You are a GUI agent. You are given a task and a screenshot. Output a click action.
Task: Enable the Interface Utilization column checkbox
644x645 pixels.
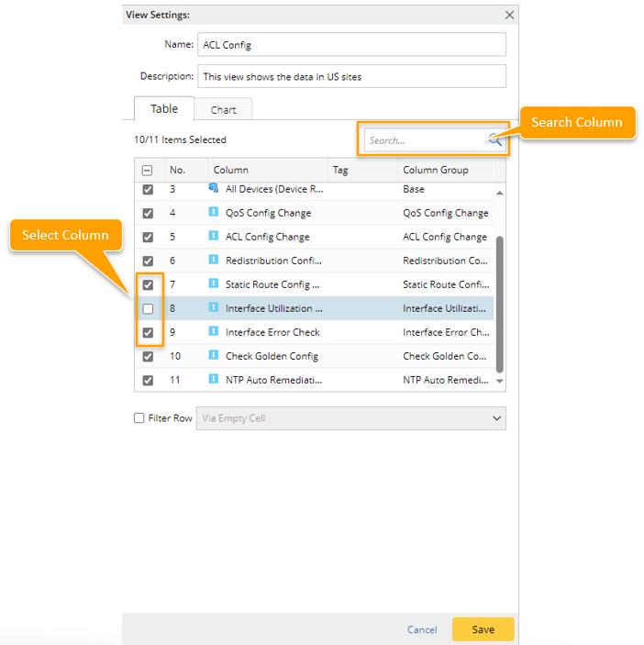pyautogui.click(x=148, y=308)
